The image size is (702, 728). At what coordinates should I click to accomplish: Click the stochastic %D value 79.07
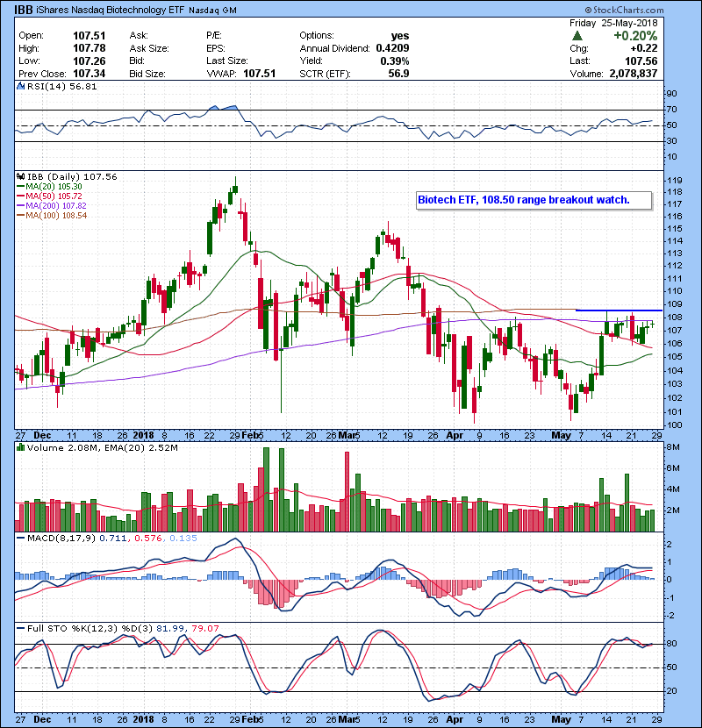click(204, 629)
